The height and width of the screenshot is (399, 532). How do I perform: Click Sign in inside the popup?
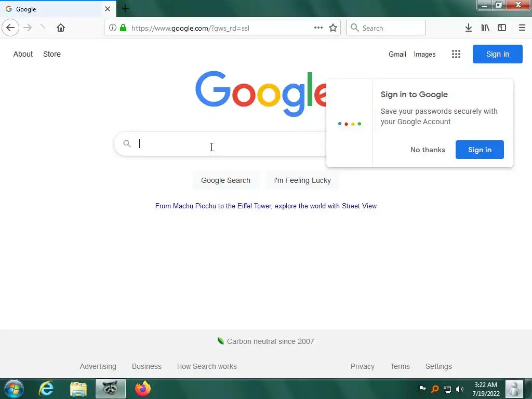pyautogui.click(x=480, y=150)
